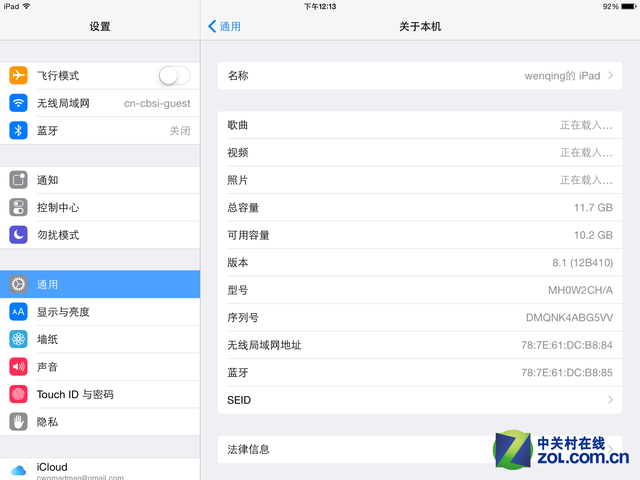
Task: Tap the 照片 row label
Action: point(238,180)
